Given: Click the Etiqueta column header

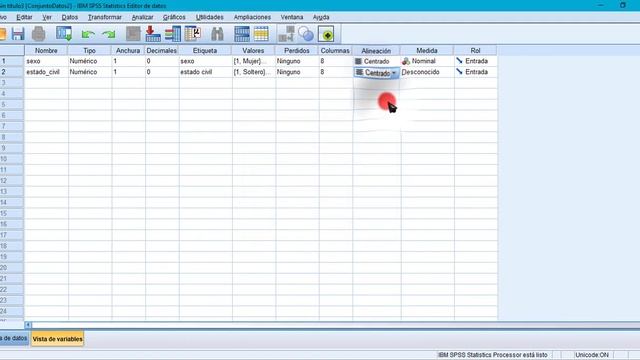Looking at the screenshot, I should click(205, 51).
